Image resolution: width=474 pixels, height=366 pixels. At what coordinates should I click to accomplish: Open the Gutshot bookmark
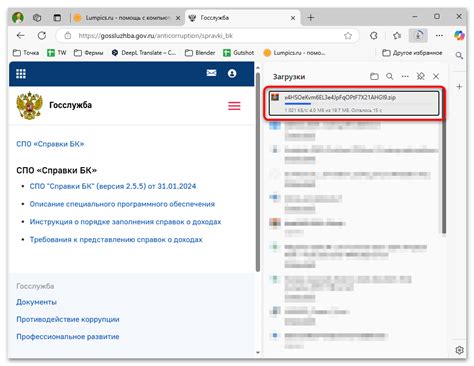point(238,53)
